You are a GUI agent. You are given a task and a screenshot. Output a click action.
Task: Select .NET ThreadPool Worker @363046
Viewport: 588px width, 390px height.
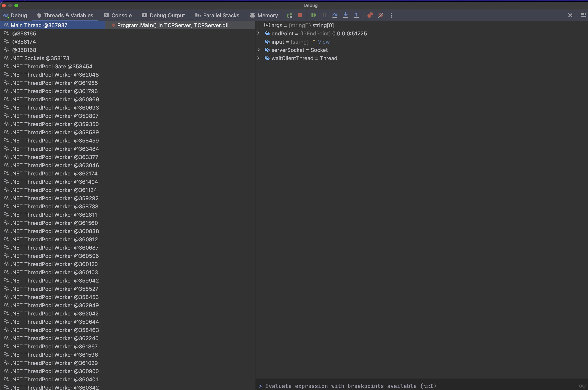[52, 165]
